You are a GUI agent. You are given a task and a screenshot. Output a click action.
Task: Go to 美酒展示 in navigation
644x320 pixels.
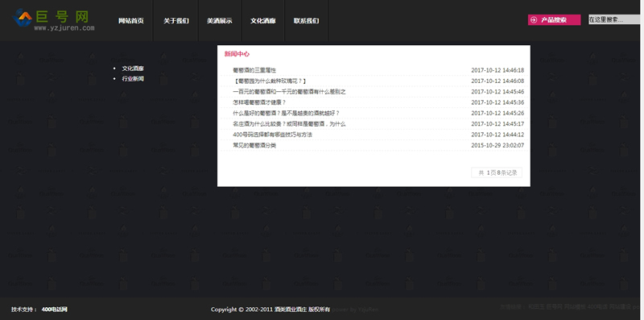[219, 21]
